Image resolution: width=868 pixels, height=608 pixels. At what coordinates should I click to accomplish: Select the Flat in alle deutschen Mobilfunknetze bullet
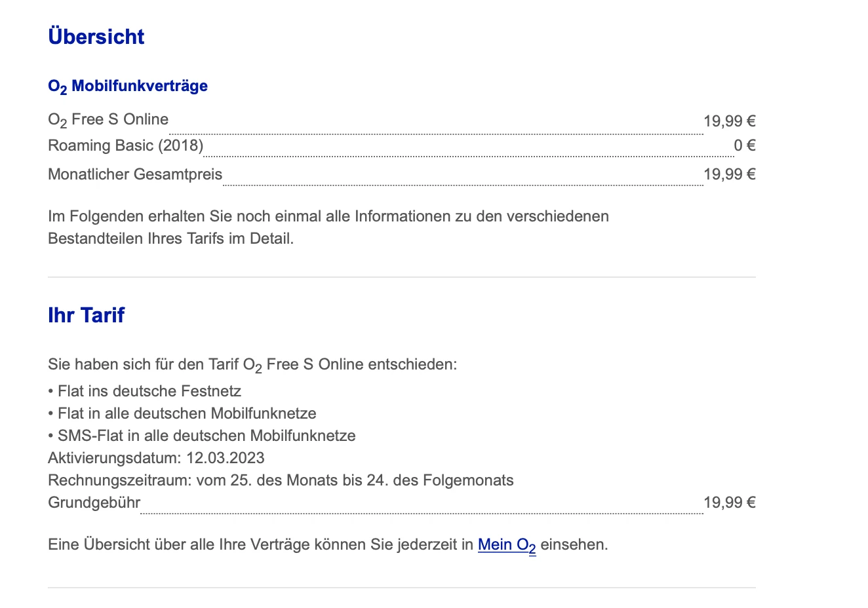(x=182, y=414)
